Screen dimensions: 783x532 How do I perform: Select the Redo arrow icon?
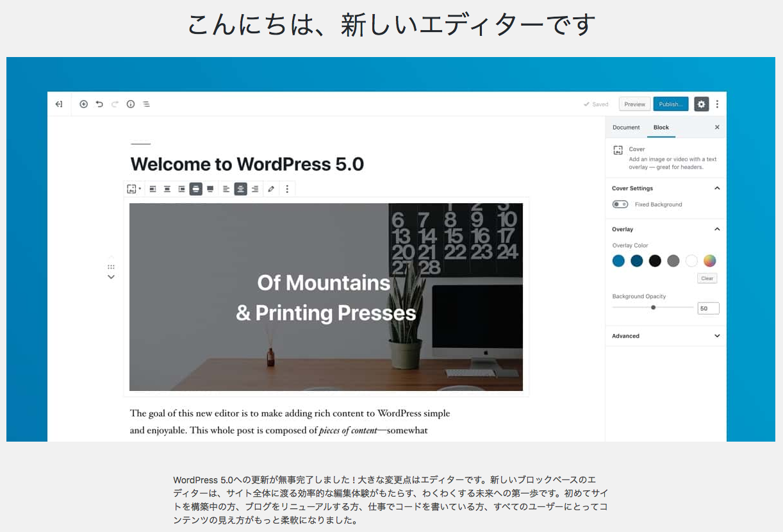[115, 104]
